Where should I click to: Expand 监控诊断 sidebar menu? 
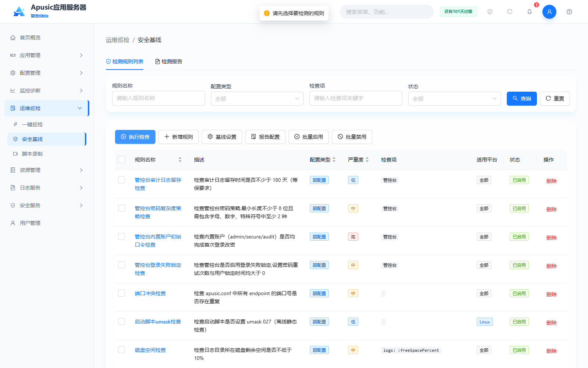47,91
